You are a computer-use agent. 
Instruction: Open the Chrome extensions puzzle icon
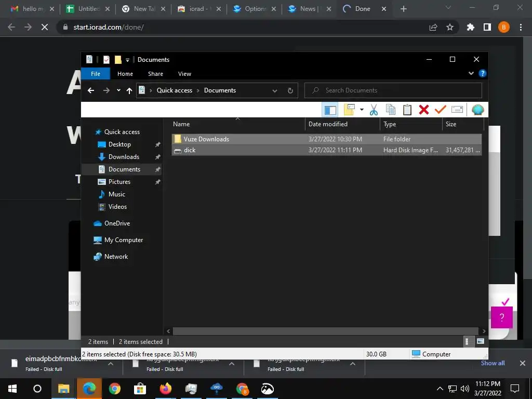click(471, 27)
